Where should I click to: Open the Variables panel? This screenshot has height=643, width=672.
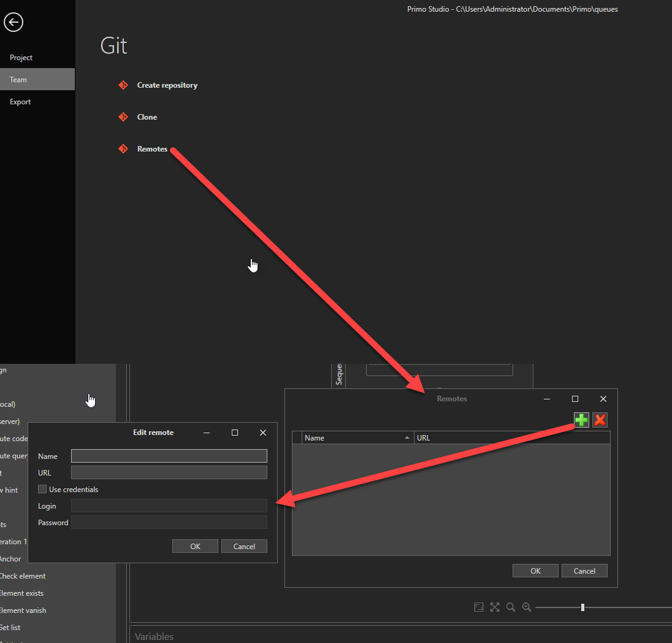[155, 636]
